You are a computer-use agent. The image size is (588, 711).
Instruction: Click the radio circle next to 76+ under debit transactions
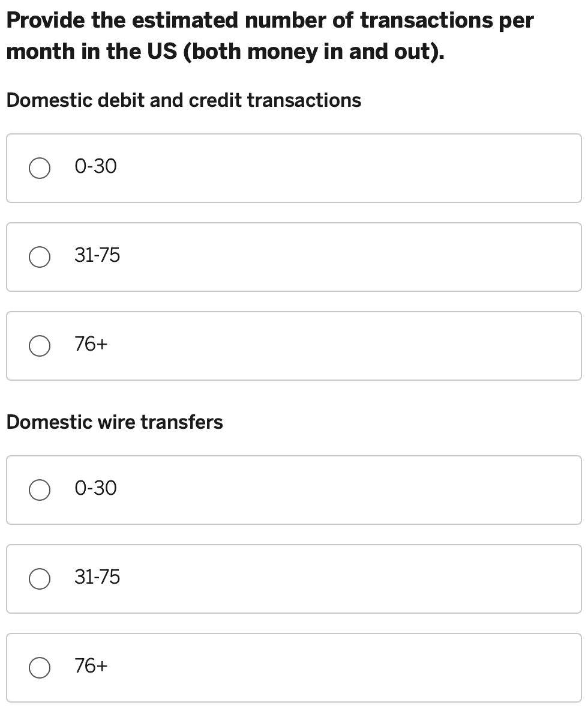click(x=40, y=346)
